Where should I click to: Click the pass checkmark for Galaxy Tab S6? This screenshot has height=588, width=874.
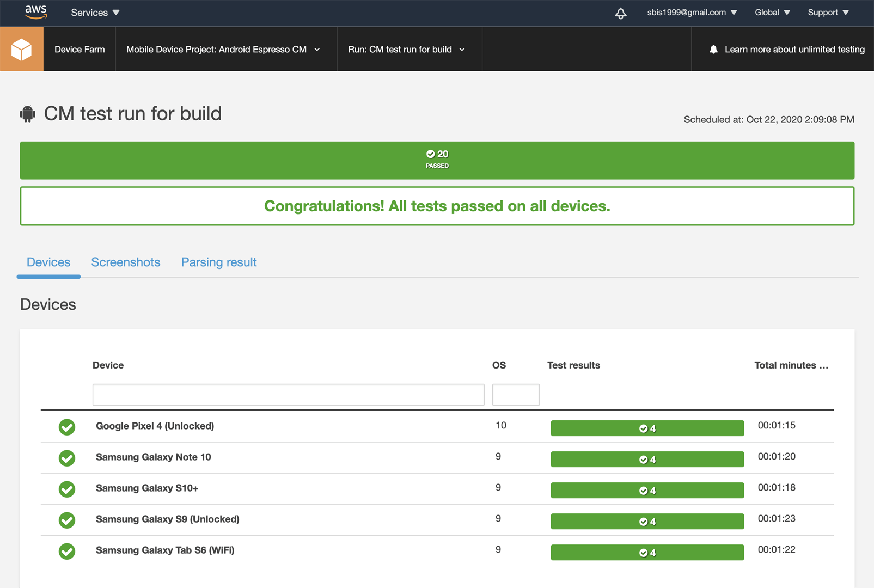67,551
